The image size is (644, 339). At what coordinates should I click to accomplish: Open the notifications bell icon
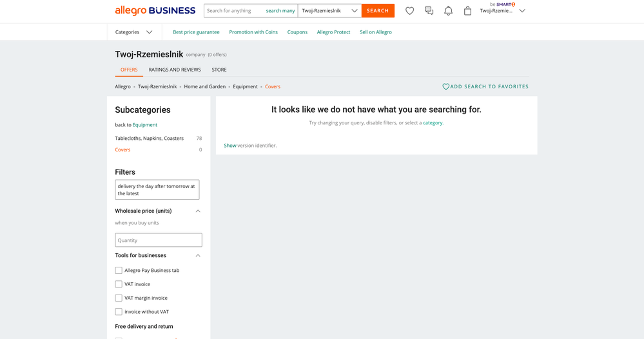point(448,11)
